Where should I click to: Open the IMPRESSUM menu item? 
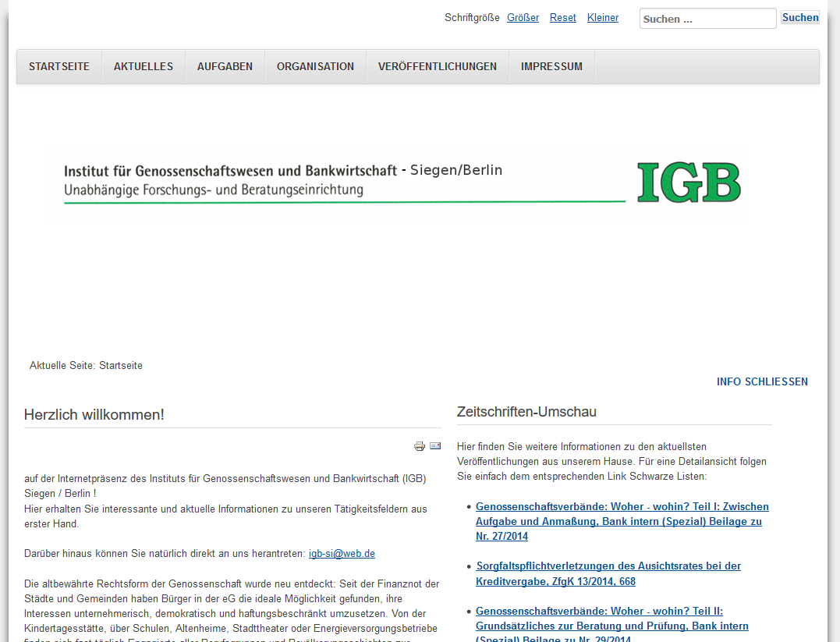[x=551, y=66]
